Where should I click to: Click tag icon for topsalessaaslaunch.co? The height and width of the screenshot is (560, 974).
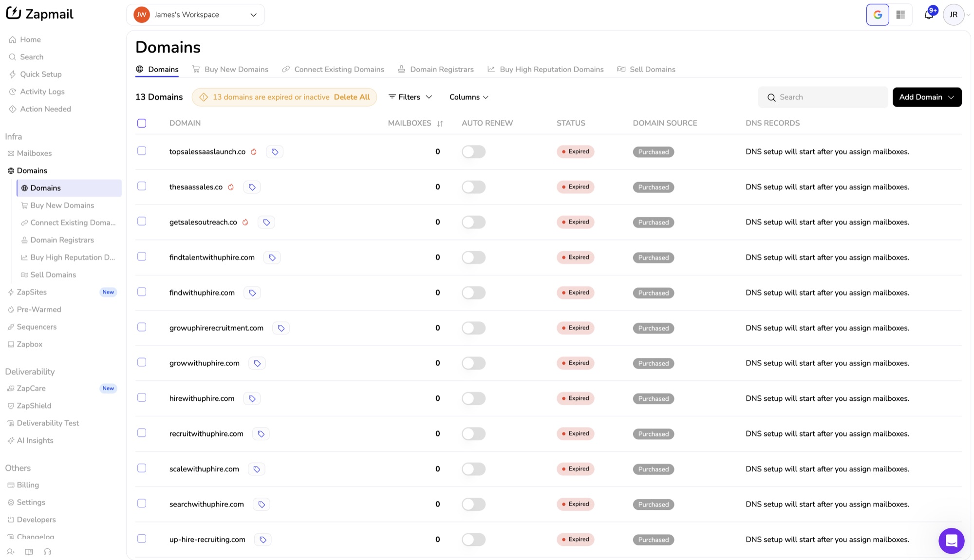pos(275,152)
